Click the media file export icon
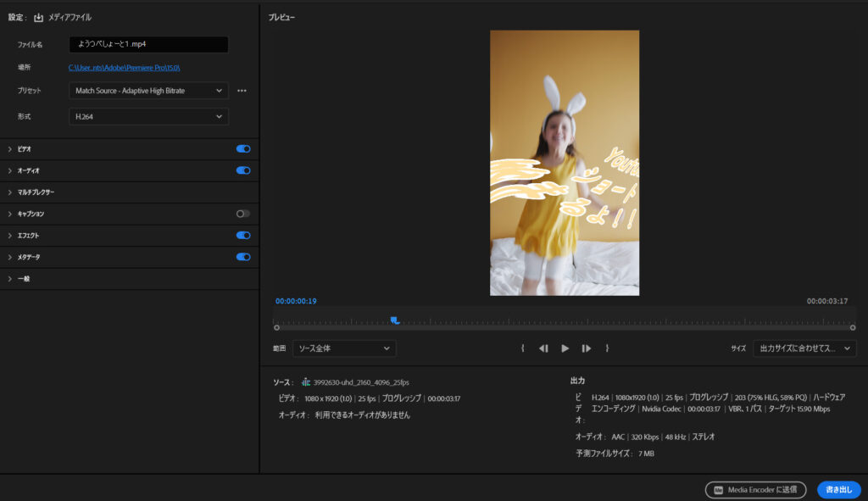 coord(38,18)
